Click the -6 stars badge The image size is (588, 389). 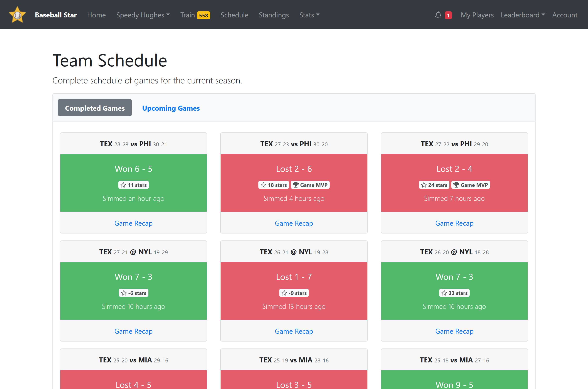[x=133, y=293]
